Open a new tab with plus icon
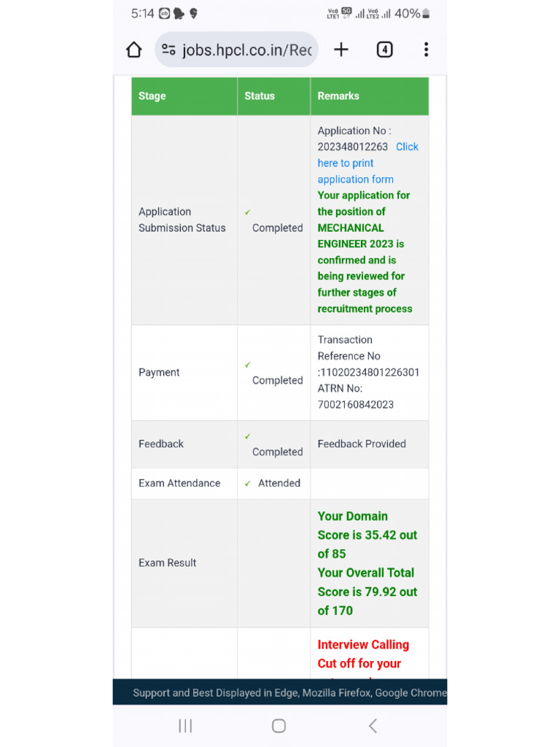The height and width of the screenshot is (747, 560). click(x=341, y=50)
